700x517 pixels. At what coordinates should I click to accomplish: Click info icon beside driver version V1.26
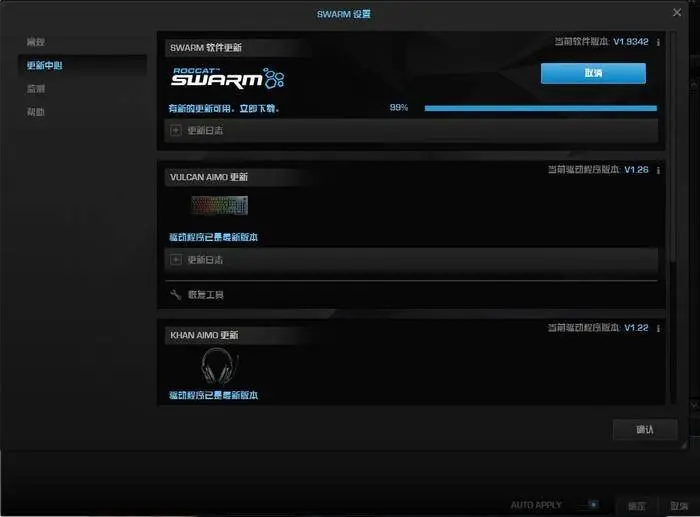(658, 170)
